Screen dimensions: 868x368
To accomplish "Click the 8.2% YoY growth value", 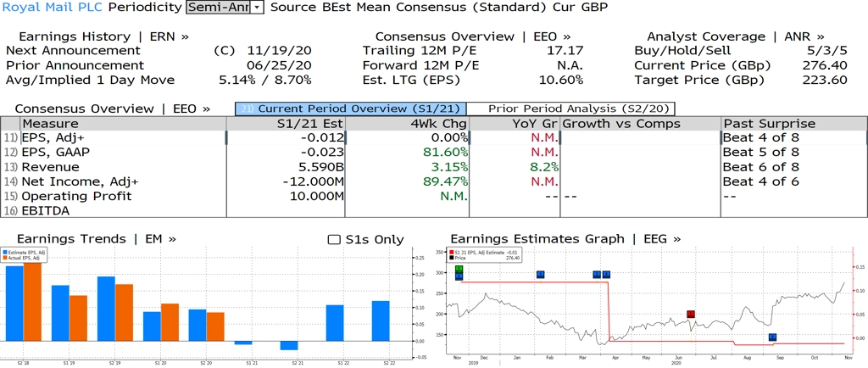I will click(543, 166).
